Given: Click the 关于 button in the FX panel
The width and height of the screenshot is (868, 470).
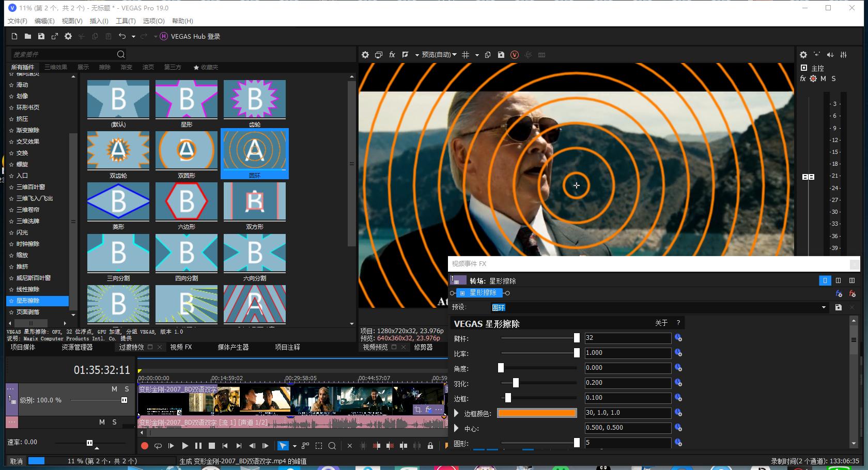Looking at the screenshot, I should pos(661,323).
